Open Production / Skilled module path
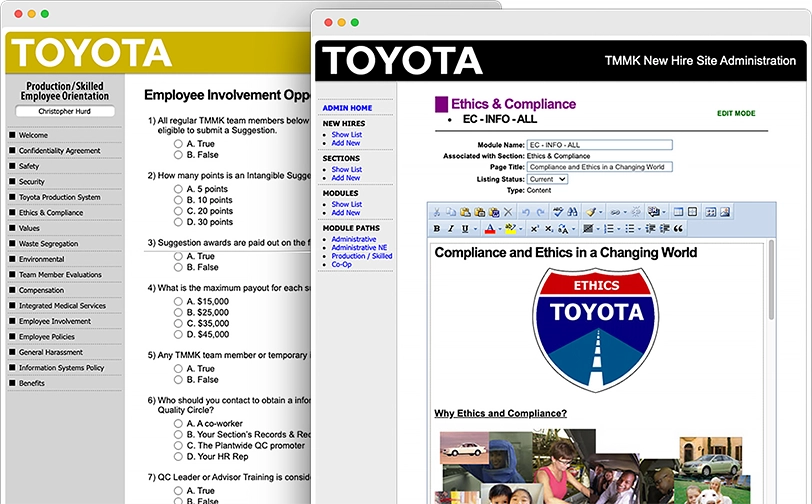Screen dimensions: 812x504 [361, 256]
